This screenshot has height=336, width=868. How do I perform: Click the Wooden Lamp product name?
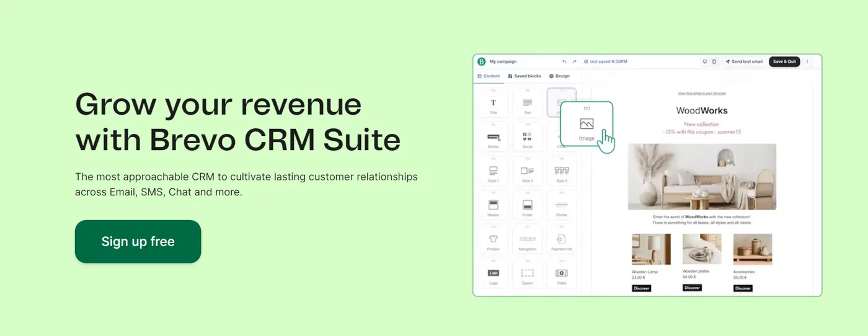tap(645, 272)
